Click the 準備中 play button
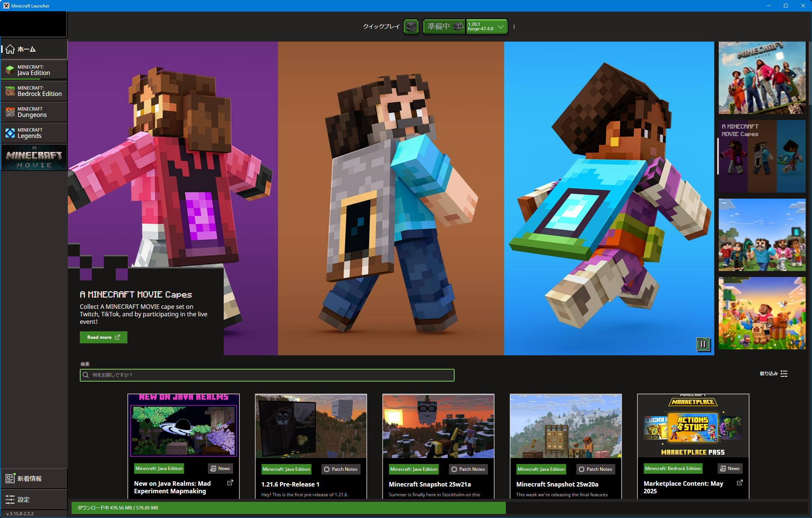The height and width of the screenshot is (518, 812). (444, 27)
